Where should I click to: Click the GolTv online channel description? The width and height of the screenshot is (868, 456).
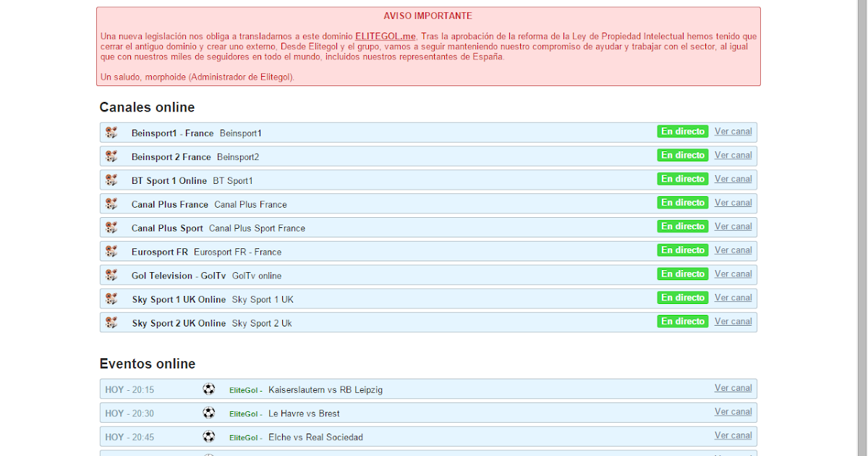coord(257,276)
